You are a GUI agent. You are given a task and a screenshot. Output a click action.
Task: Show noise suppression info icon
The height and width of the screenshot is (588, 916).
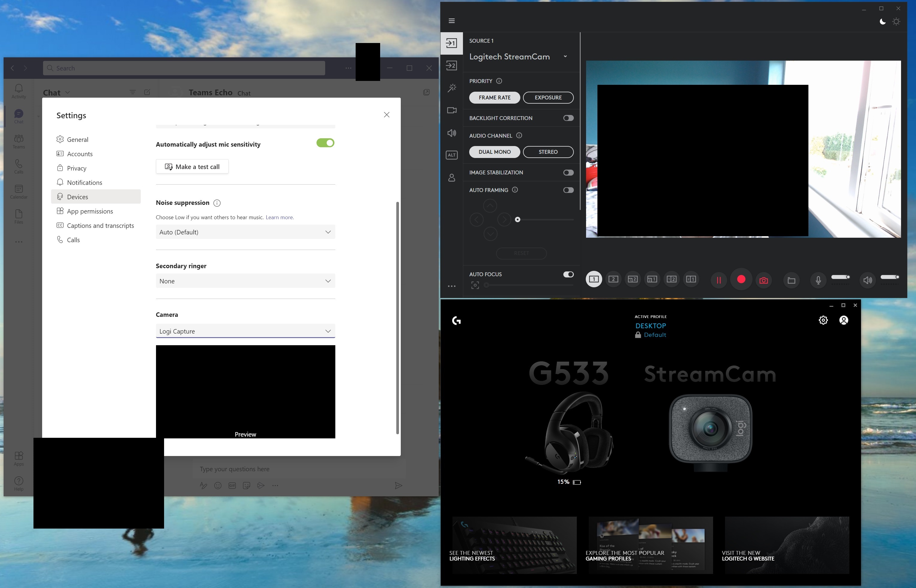pyautogui.click(x=217, y=203)
